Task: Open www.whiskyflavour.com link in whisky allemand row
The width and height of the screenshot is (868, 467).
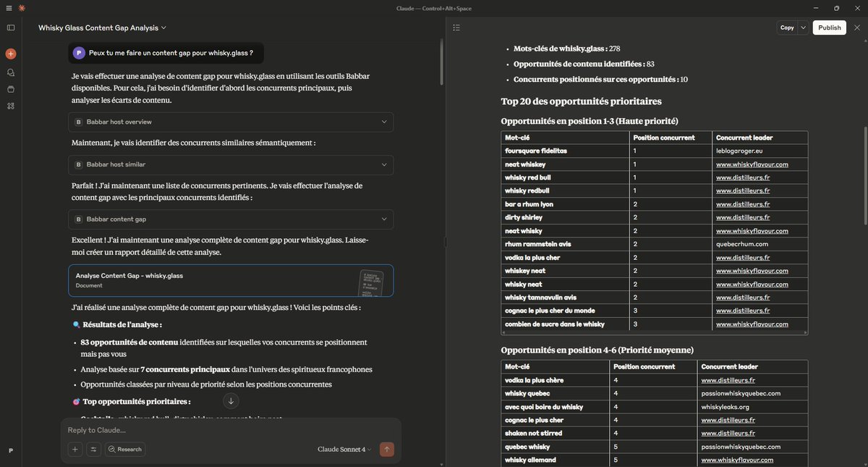Action: point(737,460)
